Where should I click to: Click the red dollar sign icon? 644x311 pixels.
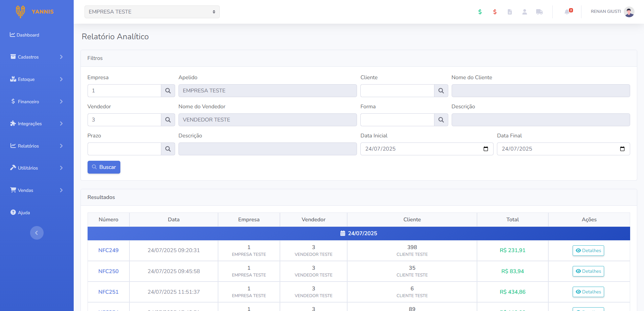495,12
